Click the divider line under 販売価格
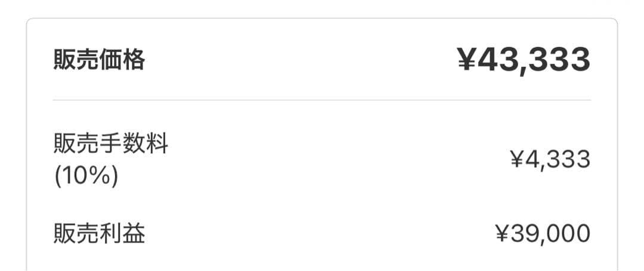This screenshot has height=271, width=644. coord(322,100)
